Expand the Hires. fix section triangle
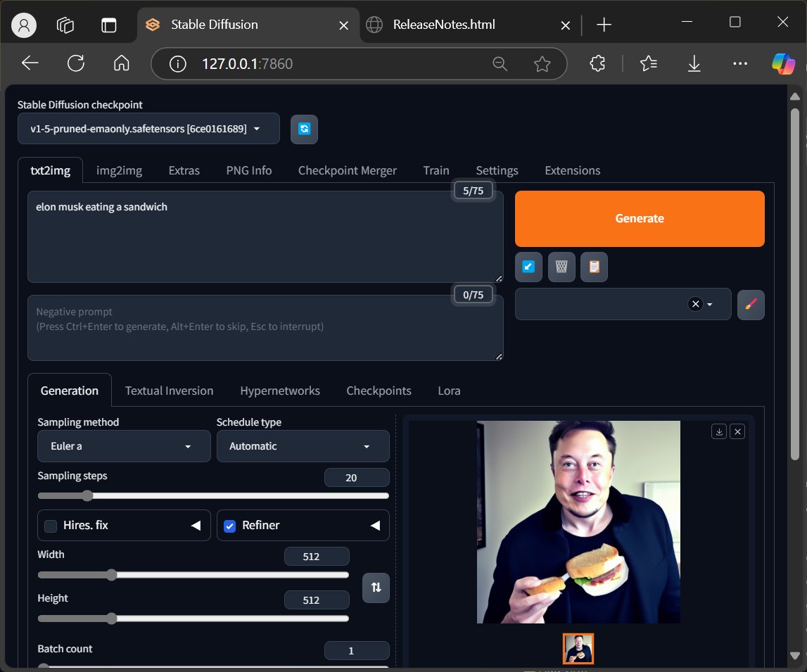 pyautogui.click(x=196, y=526)
